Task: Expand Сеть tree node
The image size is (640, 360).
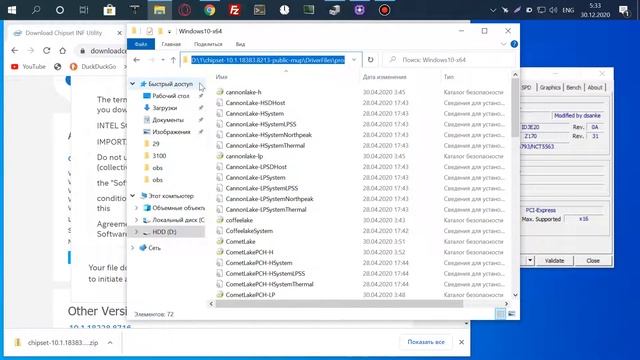Action: (133, 248)
